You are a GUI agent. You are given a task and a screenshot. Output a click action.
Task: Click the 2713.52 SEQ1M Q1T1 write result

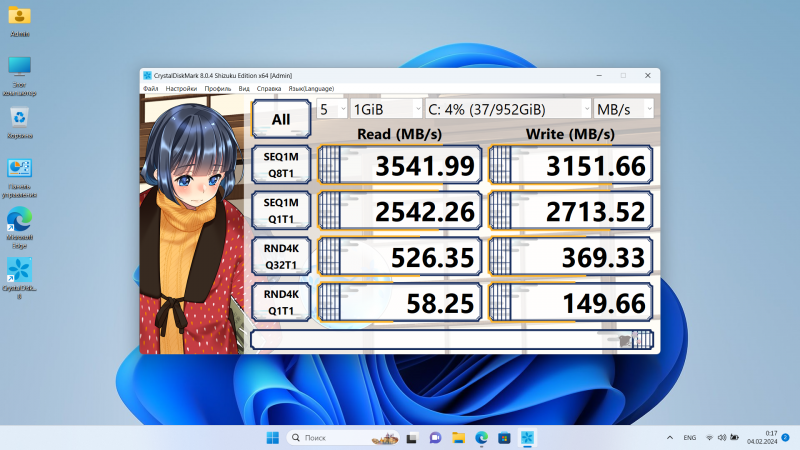570,211
